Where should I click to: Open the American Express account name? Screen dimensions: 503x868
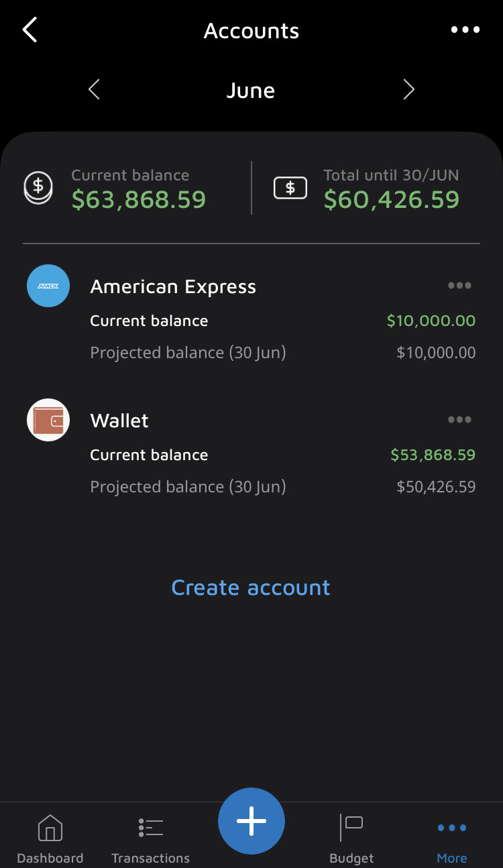click(173, 287)
